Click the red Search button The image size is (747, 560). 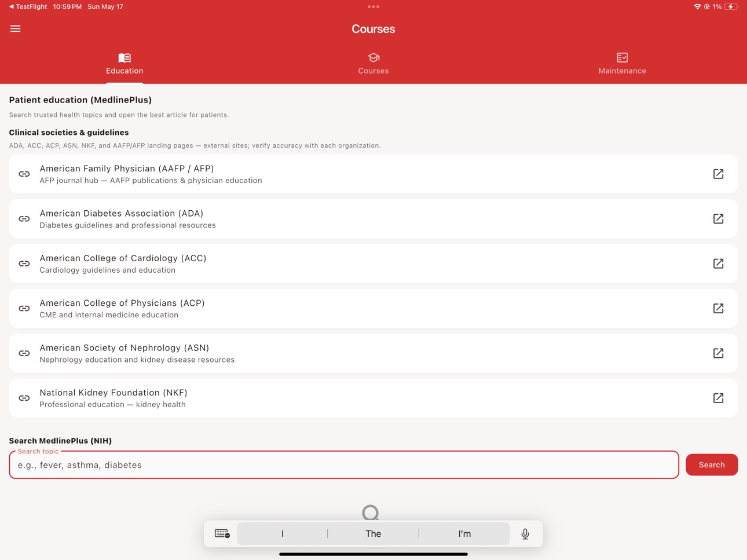(x=712, y=465)
